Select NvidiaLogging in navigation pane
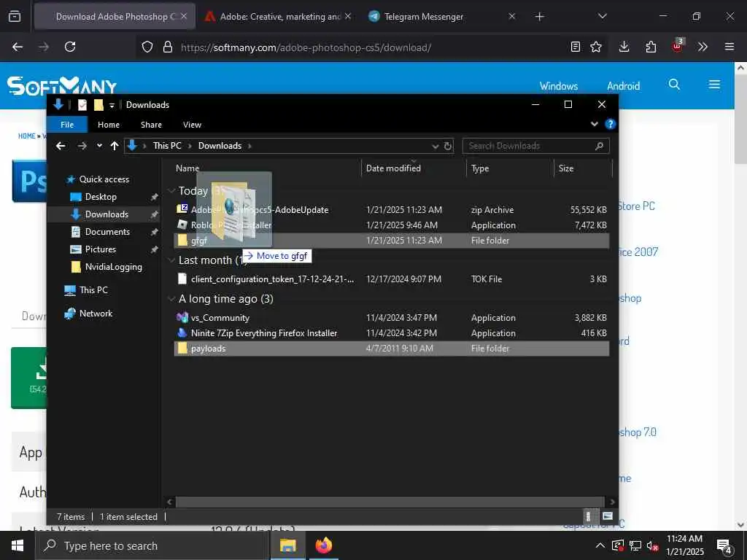Screen dimensions: 747x560 coord(113,267)
